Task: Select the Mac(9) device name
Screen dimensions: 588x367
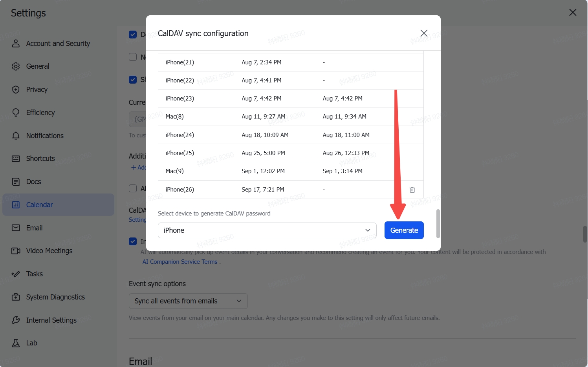Action: click(x=175, y=171)
